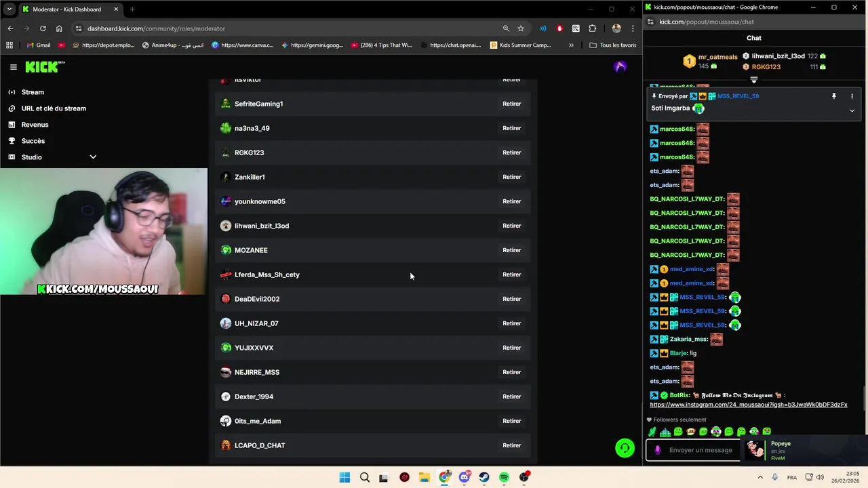Open Spotify from the taskbar

point(504,477)
